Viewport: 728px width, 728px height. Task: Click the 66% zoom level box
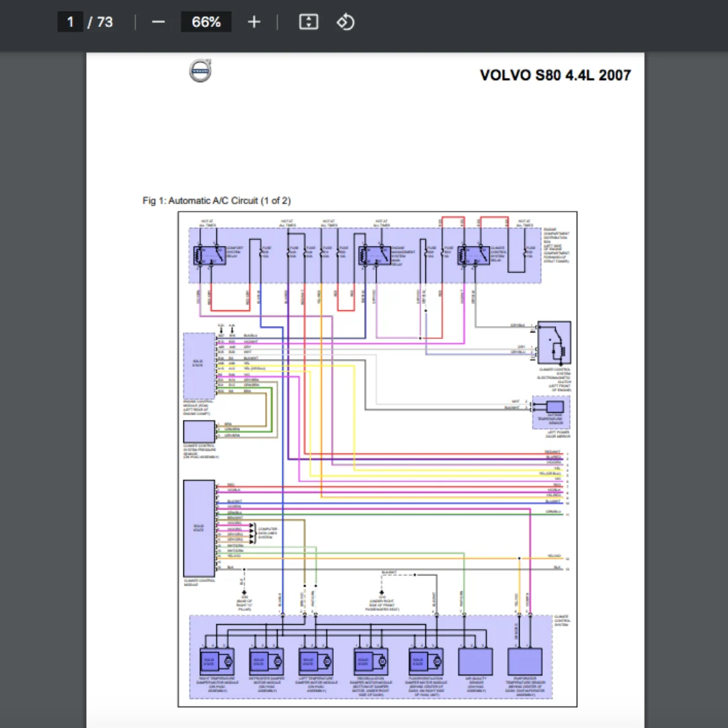(206, 22)
